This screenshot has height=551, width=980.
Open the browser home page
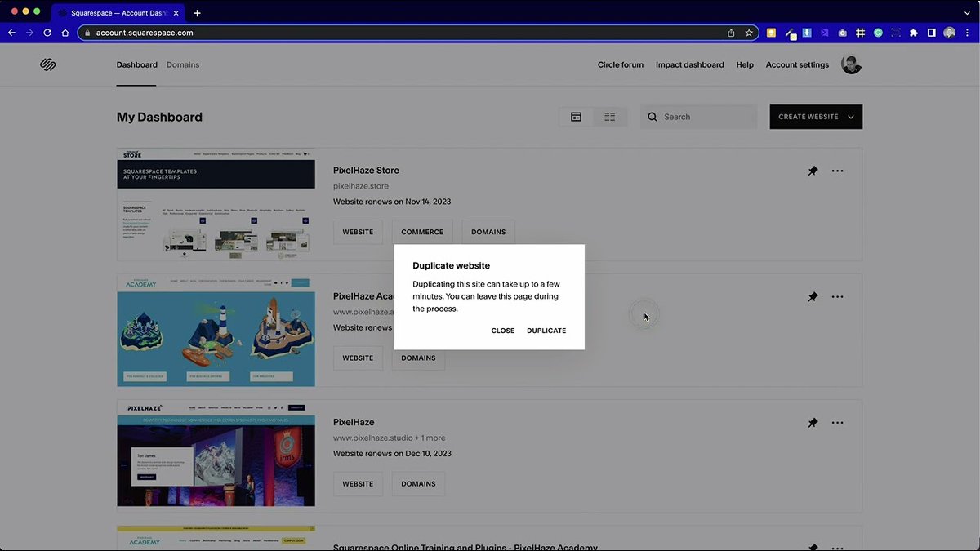[x=65, y=33]
